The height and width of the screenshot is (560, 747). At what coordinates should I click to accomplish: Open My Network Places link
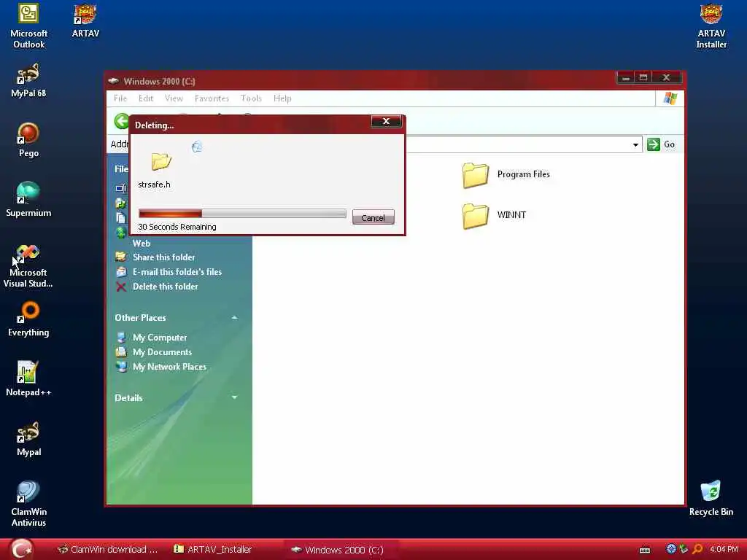click(x=169, y=367)
